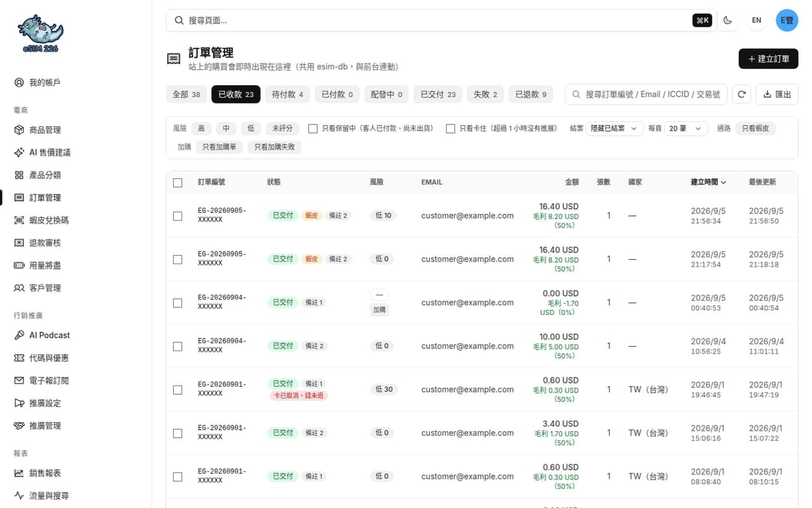
Task: Open 客戶管理 people icon
Action: pos(19,288)
